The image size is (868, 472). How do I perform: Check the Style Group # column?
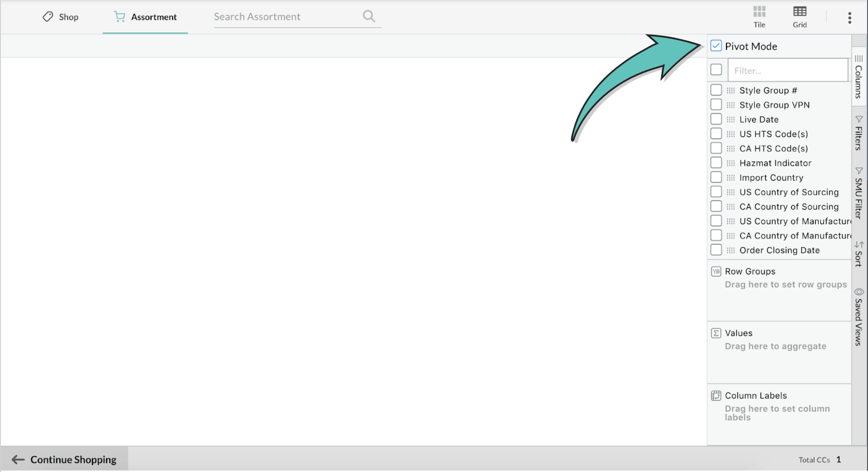click(716, 89)
